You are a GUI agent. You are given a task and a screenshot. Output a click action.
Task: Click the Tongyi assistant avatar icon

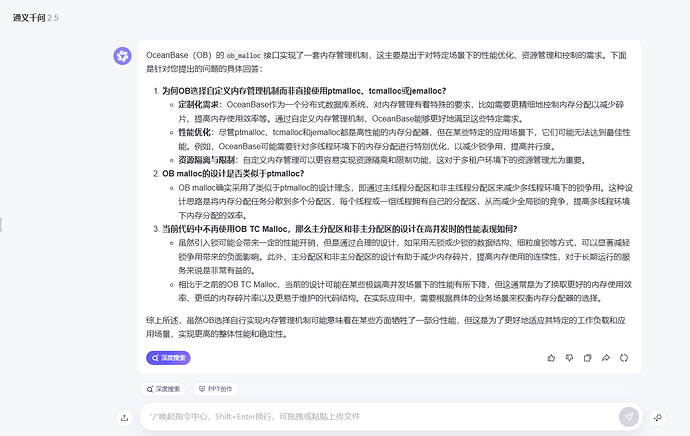coord(122,56)
